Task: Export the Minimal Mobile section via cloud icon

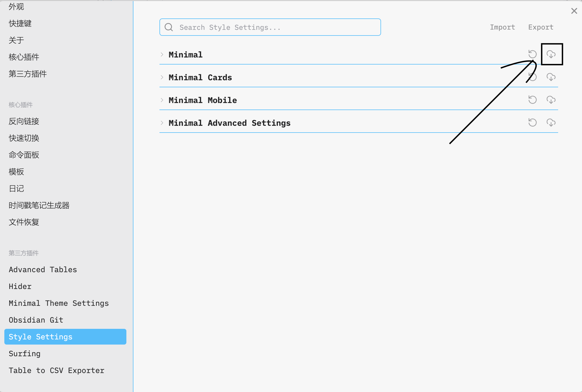Action: [551, 100]
